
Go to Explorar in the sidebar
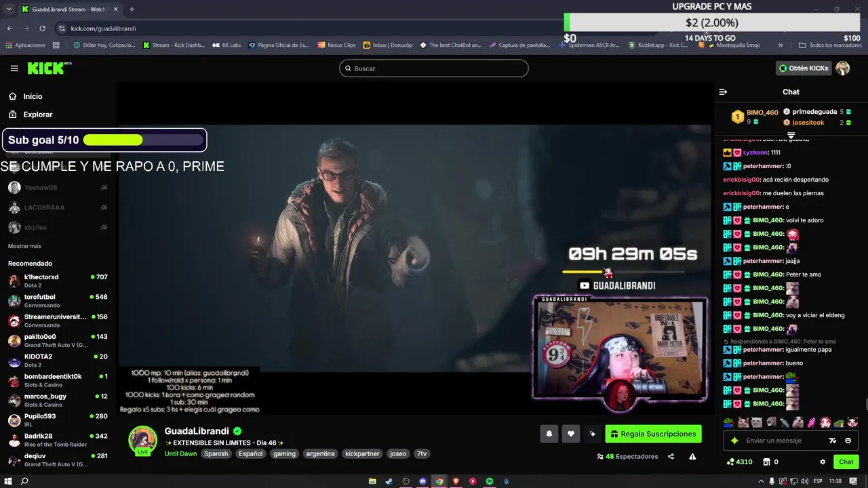click(37, 115)
